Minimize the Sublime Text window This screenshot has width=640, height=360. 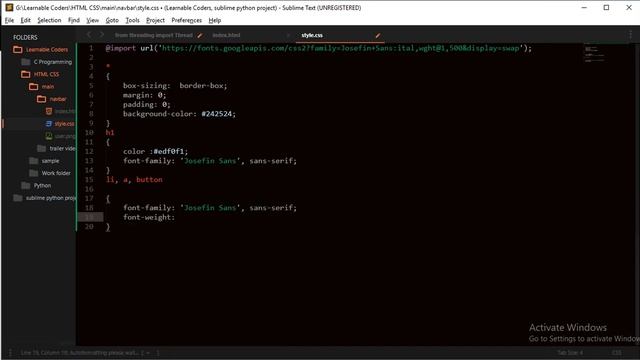pos(584,8)
